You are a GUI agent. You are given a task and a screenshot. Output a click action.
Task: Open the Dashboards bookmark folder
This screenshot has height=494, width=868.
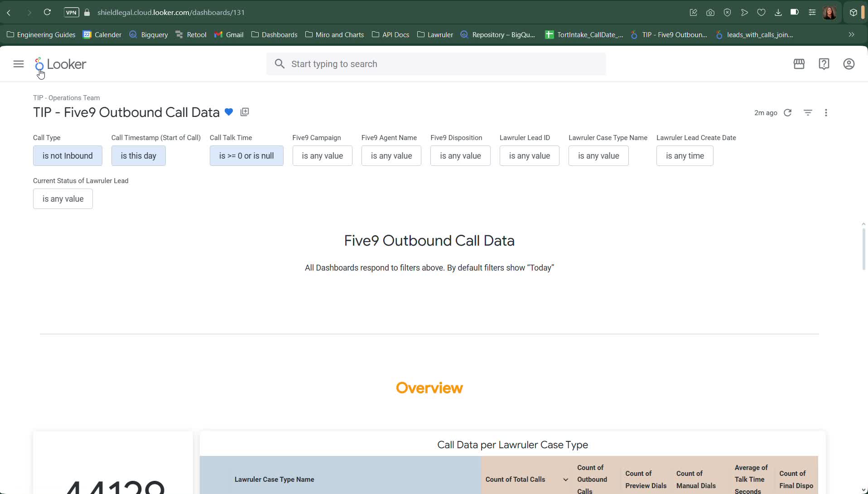275,34
